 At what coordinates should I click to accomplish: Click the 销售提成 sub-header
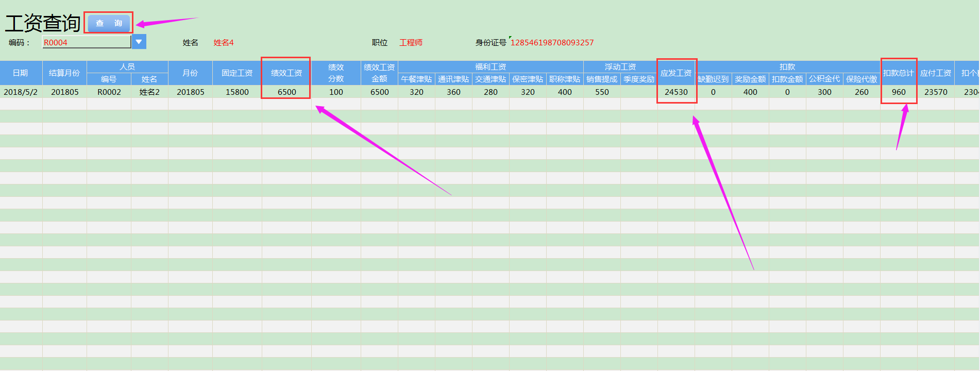[x=602, y=79]
